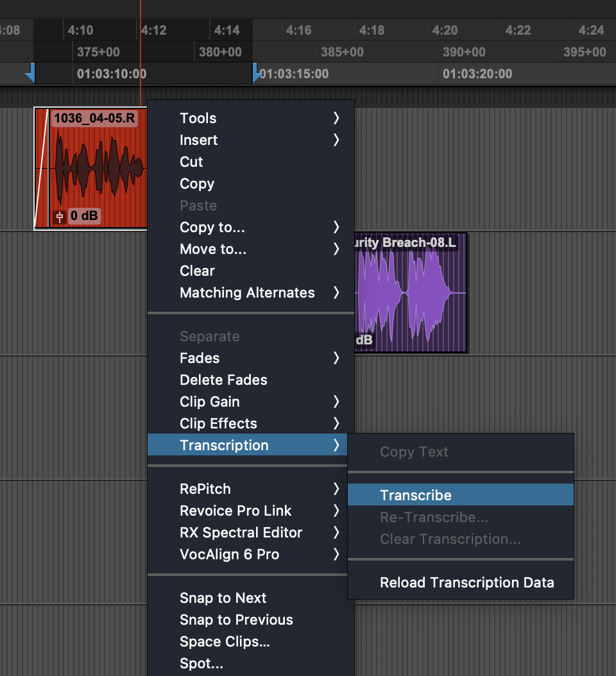Click the 0 dB clip gain label
Screen dimensions: 616x676
tap(84, 215)
